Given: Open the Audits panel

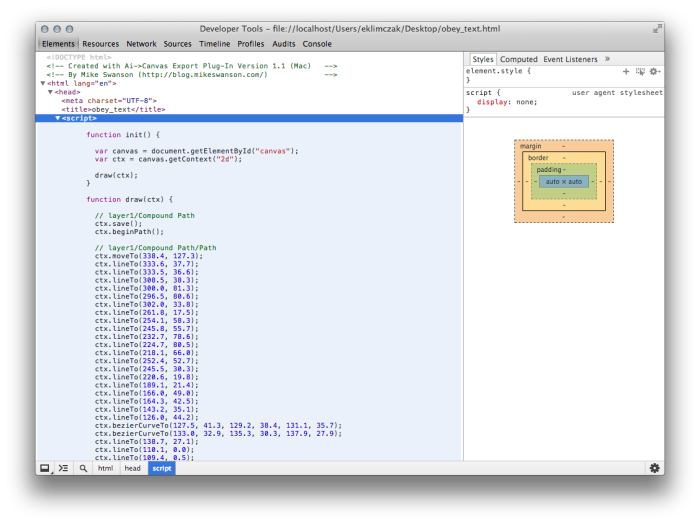Looking at the screenshot, I should point(283,44).
